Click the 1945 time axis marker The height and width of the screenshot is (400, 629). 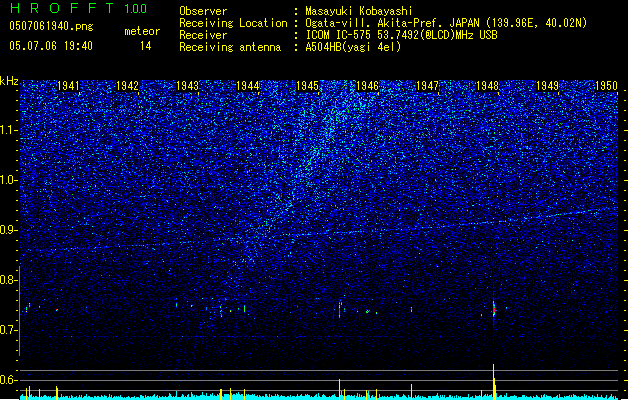[x=307, y=86]
